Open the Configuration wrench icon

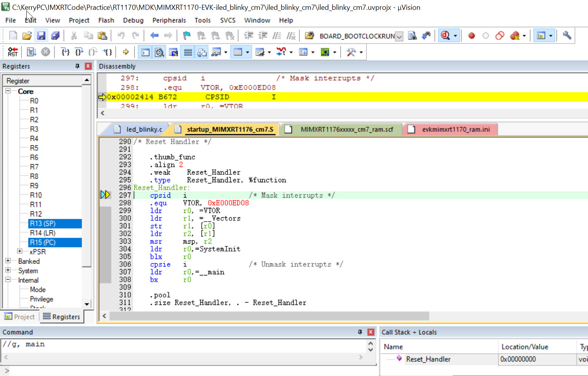click(x=566, y=36)
